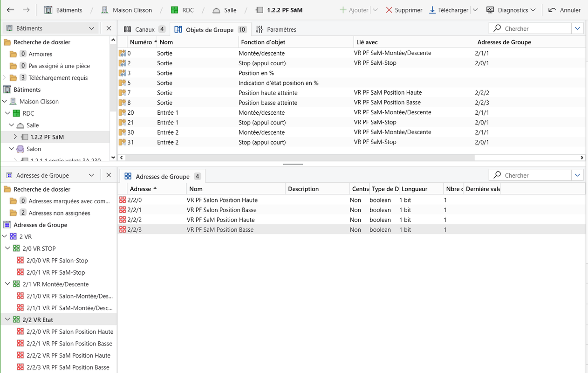Click the Supprimer button
The image size is (588, 373).
(404, 10)
